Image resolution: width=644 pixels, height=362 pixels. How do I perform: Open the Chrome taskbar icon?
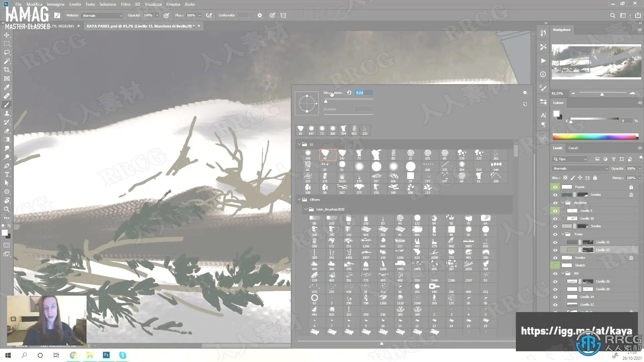73,355
